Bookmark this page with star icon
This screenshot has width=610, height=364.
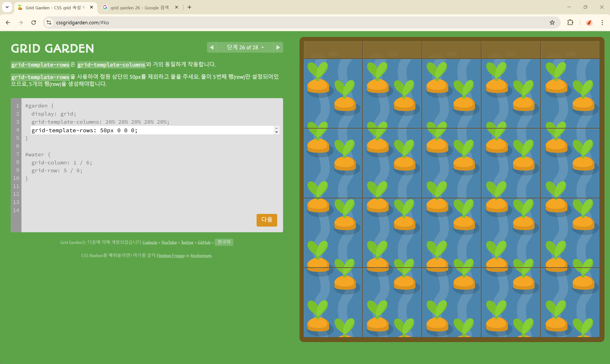point(552,23)
